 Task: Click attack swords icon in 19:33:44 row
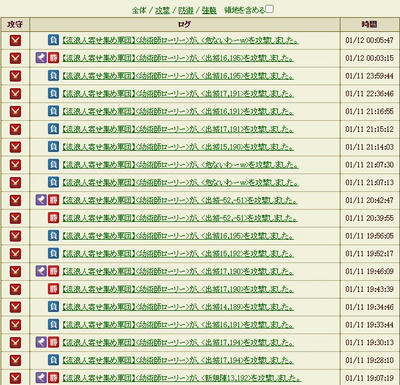(x=15, y=325)
